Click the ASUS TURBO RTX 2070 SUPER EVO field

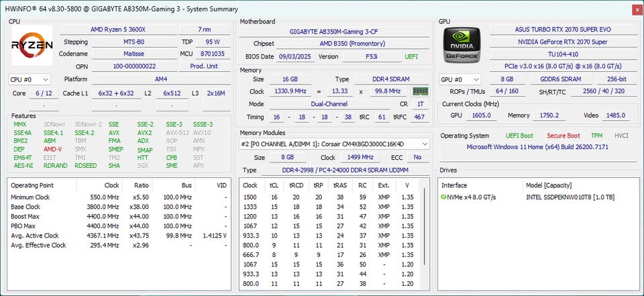(563, 30)
